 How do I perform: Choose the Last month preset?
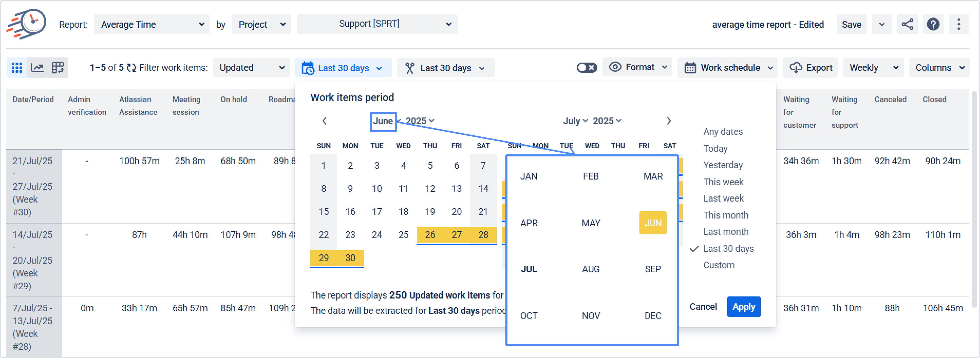point(725,232)
